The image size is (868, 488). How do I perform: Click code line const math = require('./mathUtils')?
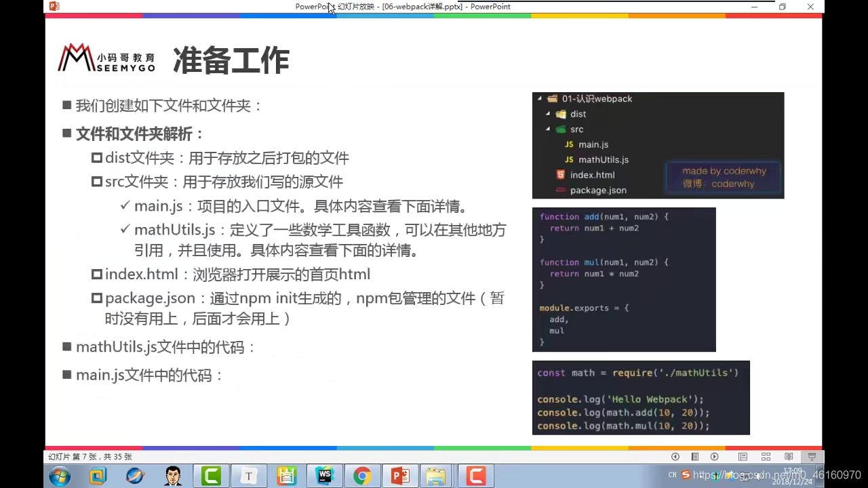638,373
